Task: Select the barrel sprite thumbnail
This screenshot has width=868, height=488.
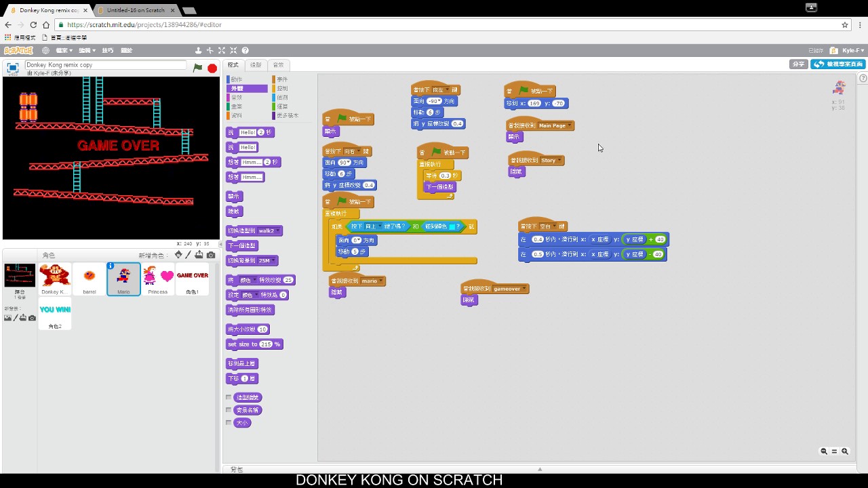Action: point(90,279)
